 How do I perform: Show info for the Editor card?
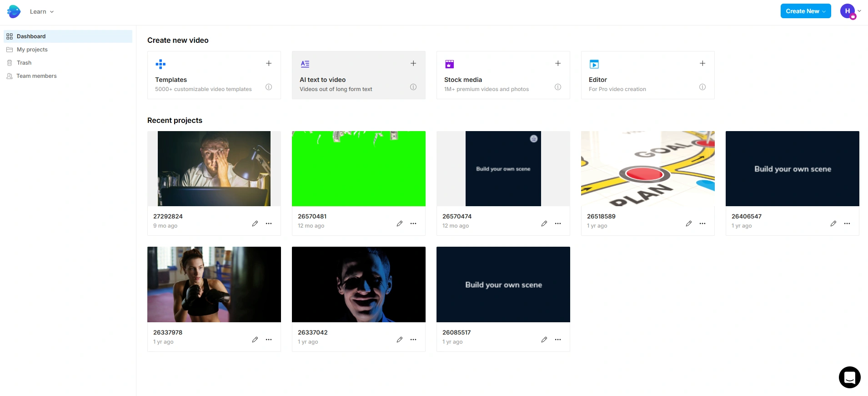pyautogui.click(x=702, y=87)
